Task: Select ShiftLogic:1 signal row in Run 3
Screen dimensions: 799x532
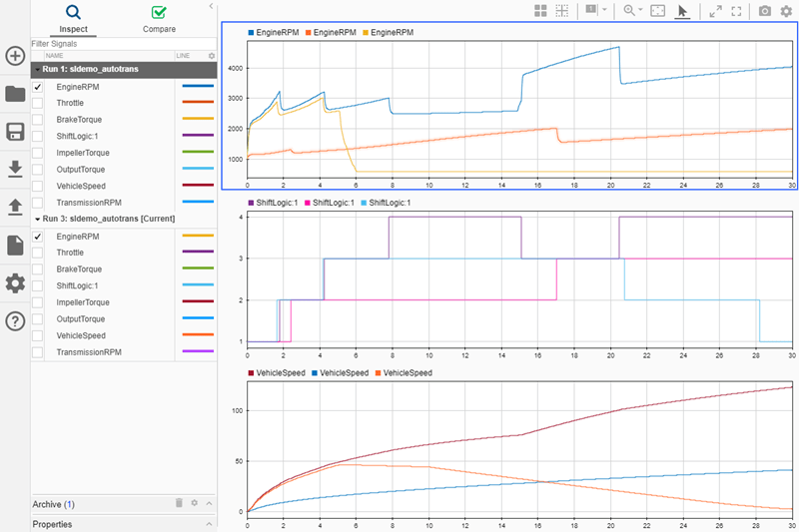Action: click(124, 285)
